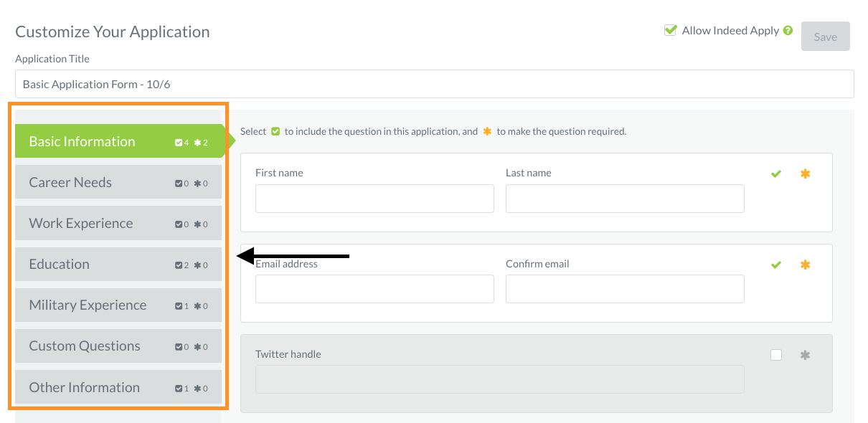Click the orange required asterisk for First name row
868x423 pixels.
point(805,174)
